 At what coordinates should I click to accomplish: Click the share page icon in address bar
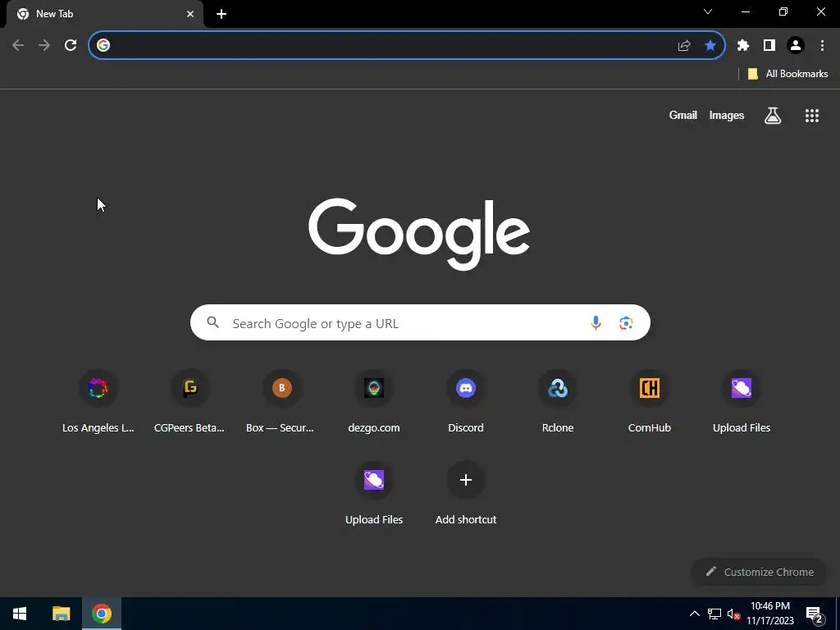tap(684, 46)
